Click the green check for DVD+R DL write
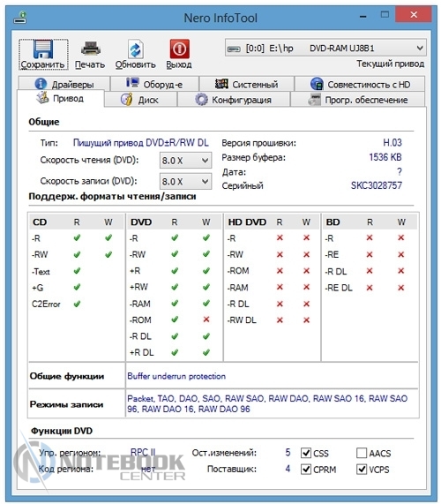The image size is (441, 504). tap(206, 352)
